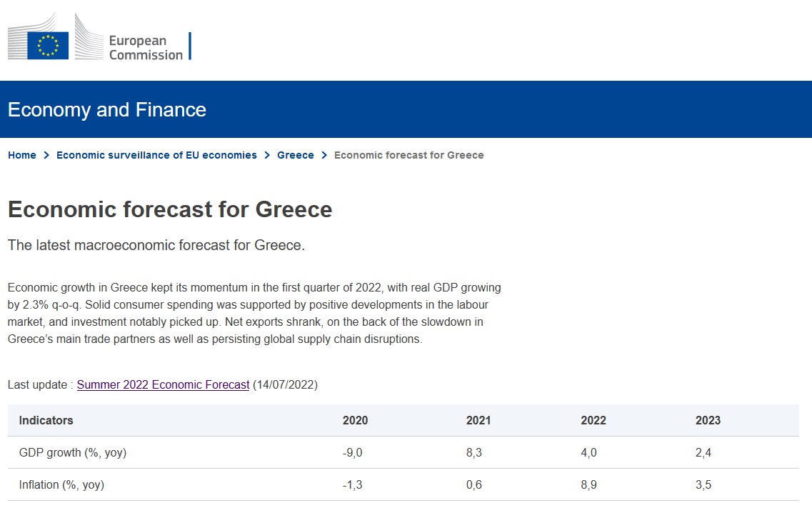Click the Economy and Finance site title

click(x=107, y=109)
